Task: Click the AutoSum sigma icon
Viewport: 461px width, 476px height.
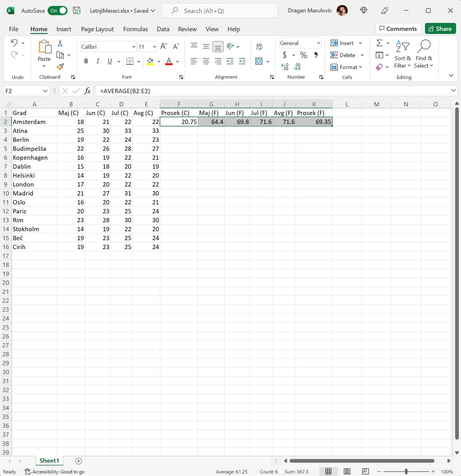Action: 379,43
